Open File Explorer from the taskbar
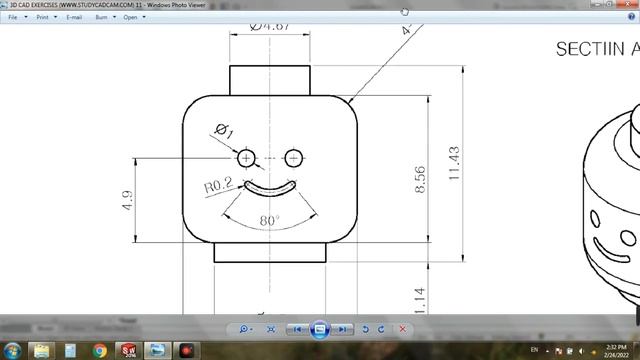Viewport: 640px width, 360px height. [41, 351]
